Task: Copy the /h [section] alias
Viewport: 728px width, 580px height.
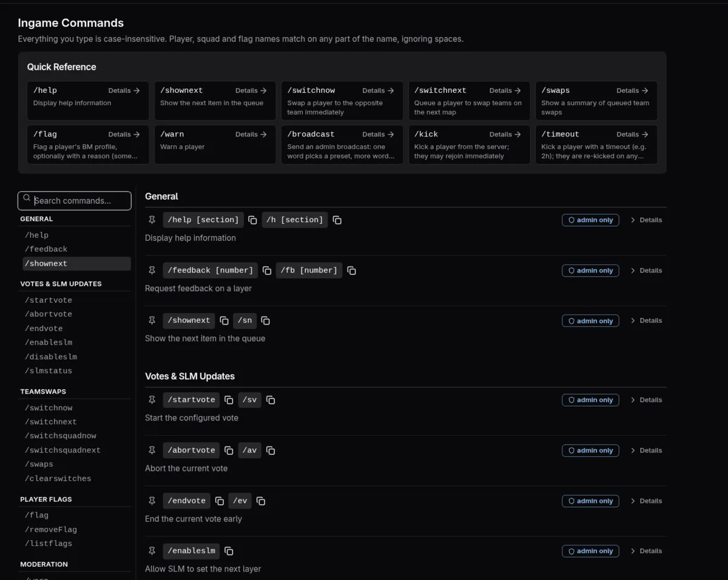Action: coord(337,220)
